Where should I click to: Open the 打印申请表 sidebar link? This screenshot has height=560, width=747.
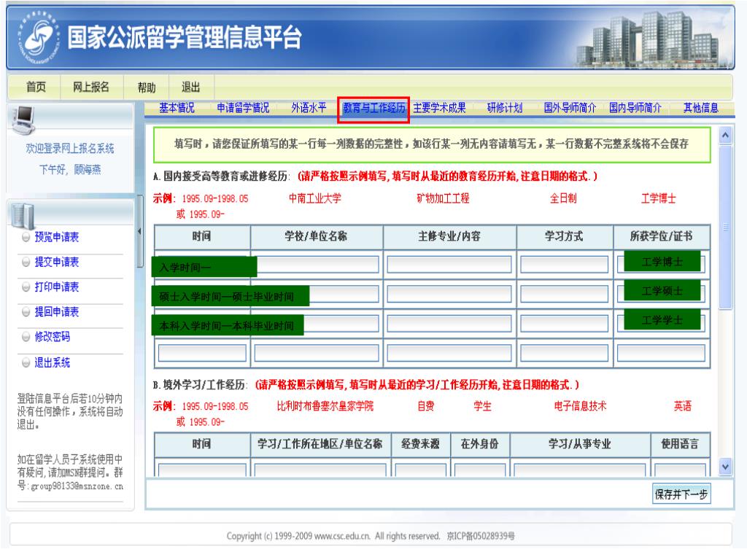(x=58, y=287)
